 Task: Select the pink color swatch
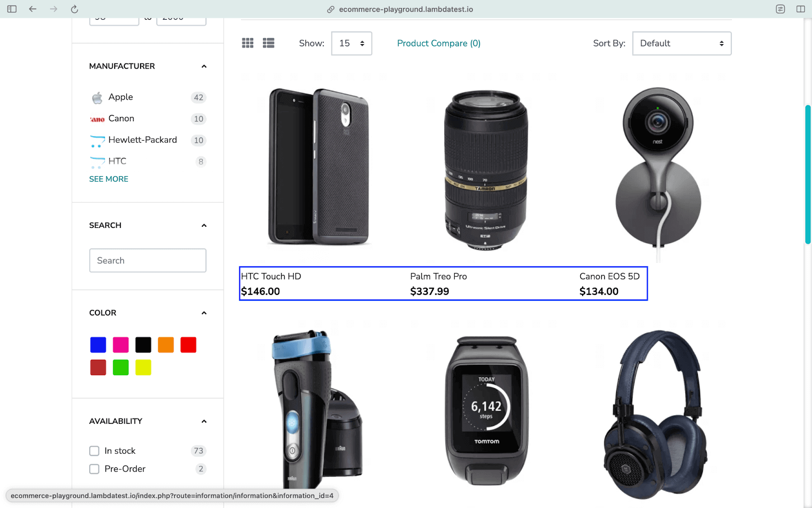[x=121, y=345]
